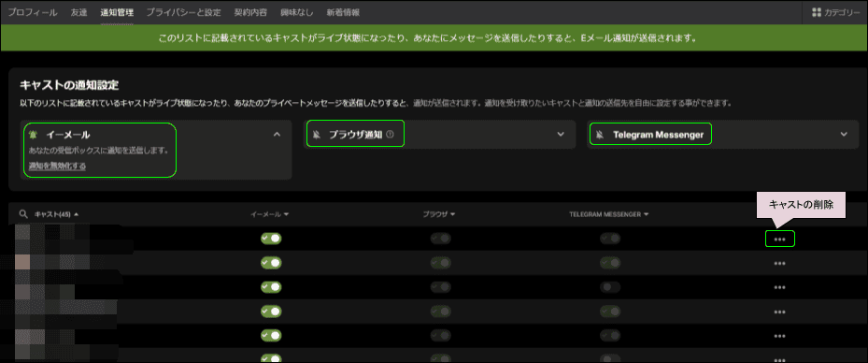The width and height of the screenshot is (868, 363).
Task: Open the 興味なし tab
Action: pyautogui.click(x=297, y=12)
